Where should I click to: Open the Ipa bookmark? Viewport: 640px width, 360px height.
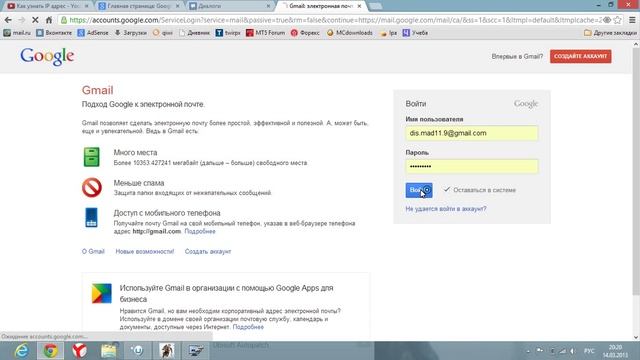(389, 33)
